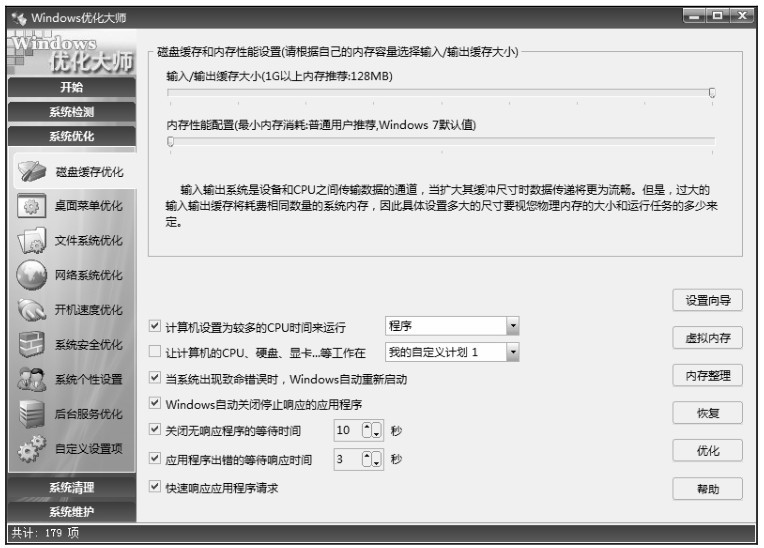Image resolution: width=764 pixels, height=548 pixels.
Task: Open 网络系统优化 label in sidebar
Action: [88, 275]
